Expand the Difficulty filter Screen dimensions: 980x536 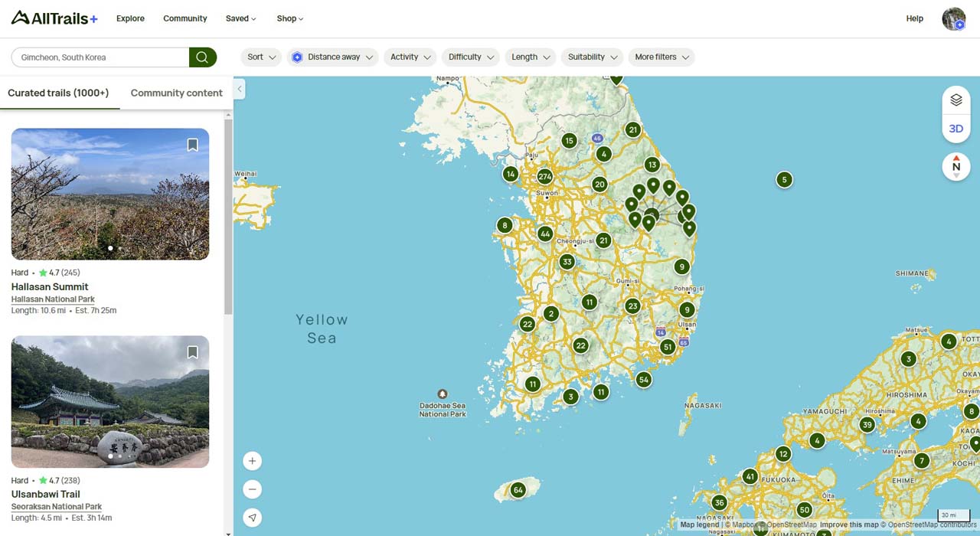tap(470, 57)
